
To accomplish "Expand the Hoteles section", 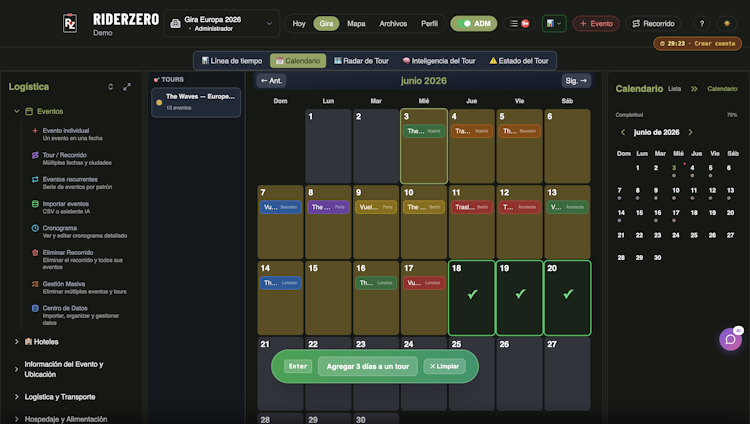I will (17, 342).
